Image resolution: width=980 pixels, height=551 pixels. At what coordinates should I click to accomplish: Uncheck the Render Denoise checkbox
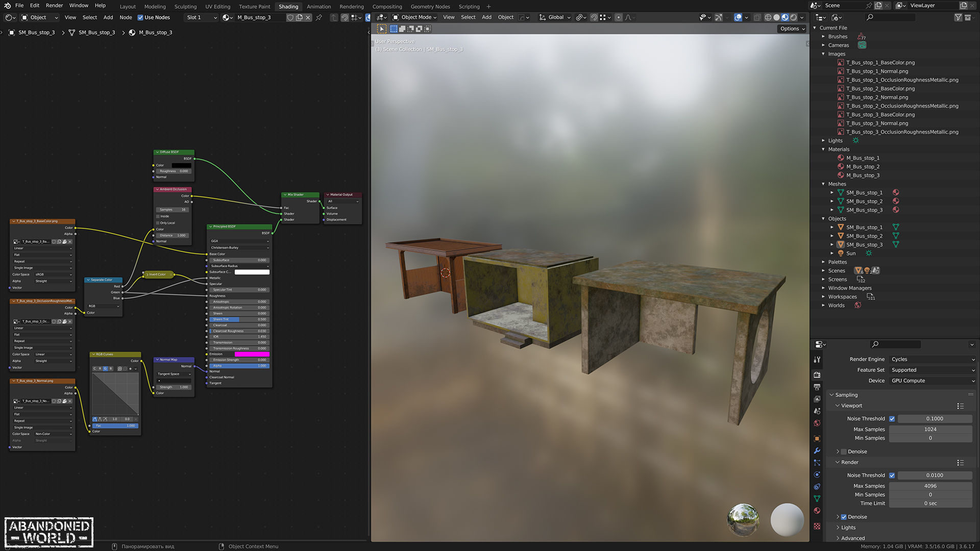coord(844,517)
